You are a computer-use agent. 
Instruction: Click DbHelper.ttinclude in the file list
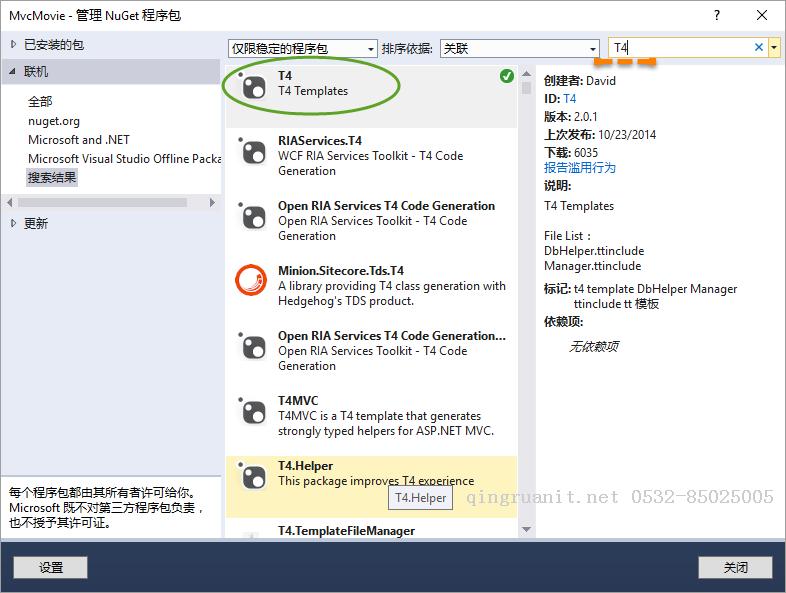594,251
